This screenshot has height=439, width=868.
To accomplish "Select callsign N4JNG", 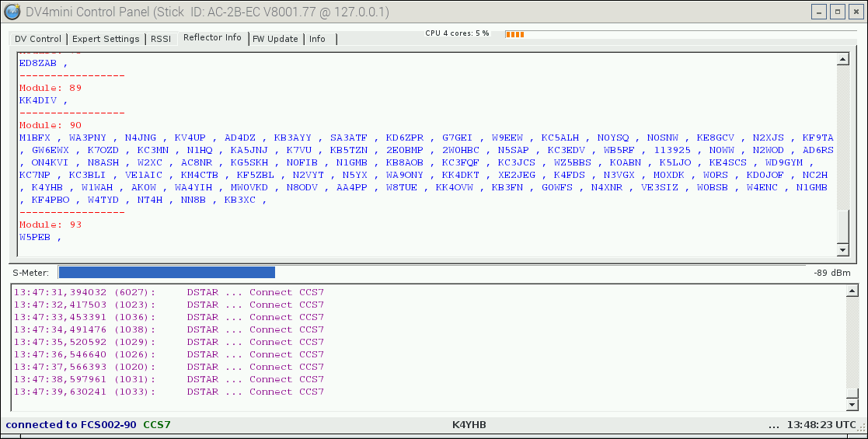I will point(141,138).
